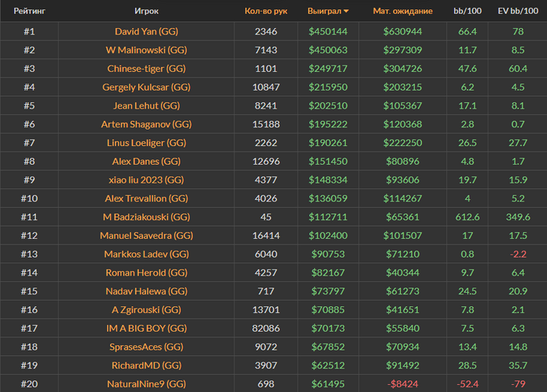Open NaturalNine9 (GG) player profile
This screenshot has height=392, width=547.
(x=146, y=383)
